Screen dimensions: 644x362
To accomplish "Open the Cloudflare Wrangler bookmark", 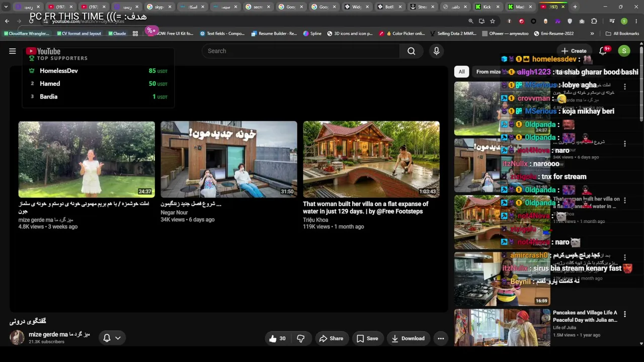I will point(26,34).
